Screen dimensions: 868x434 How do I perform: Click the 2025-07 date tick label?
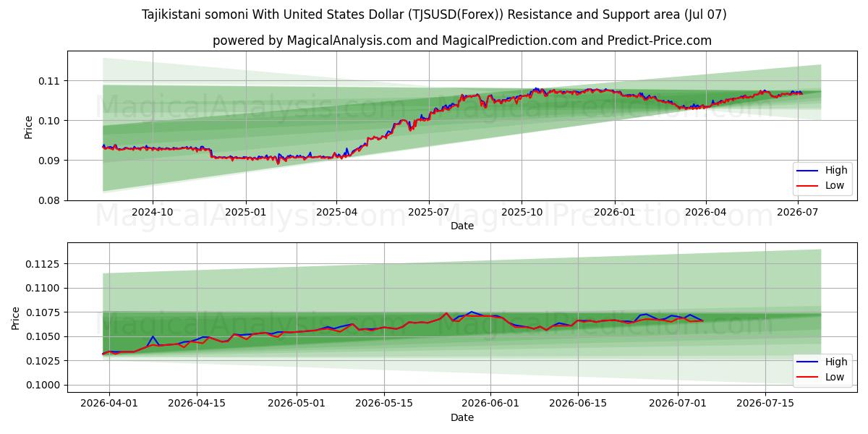pos(429,212)
